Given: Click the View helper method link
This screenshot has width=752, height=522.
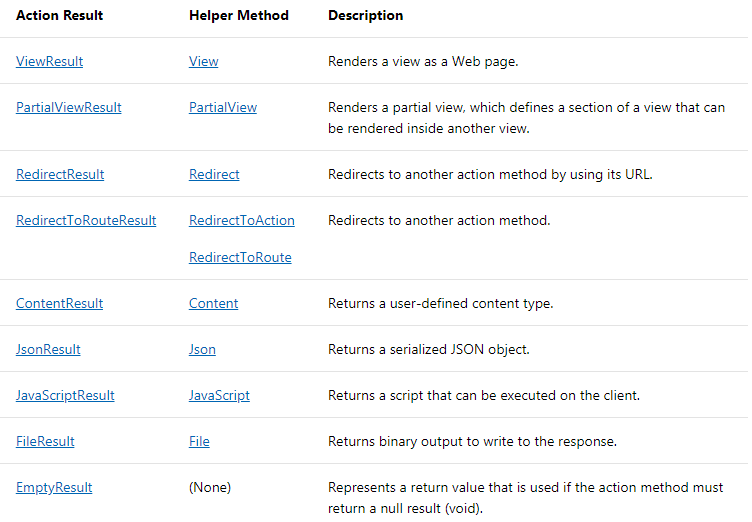Looking at the screenshot, I should click(x=203, y=61).
